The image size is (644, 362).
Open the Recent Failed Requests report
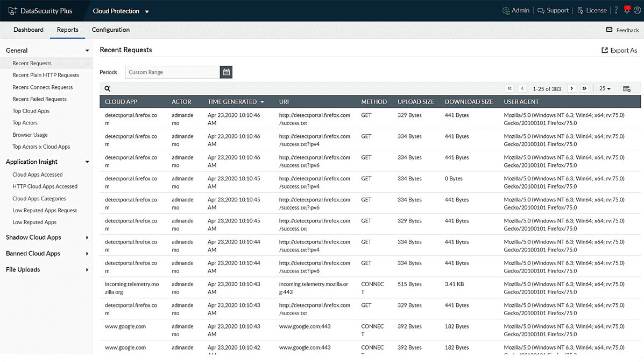click(40, 99)
